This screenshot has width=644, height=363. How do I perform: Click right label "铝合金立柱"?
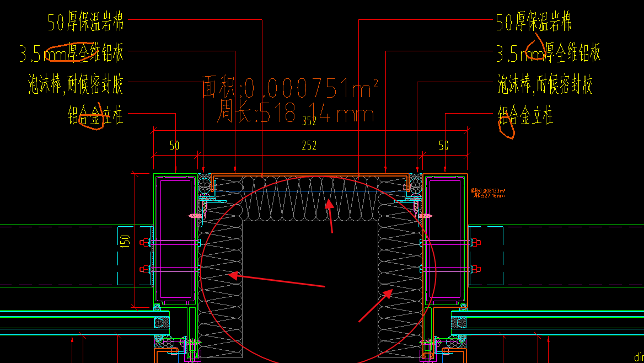tap(525, 115)
